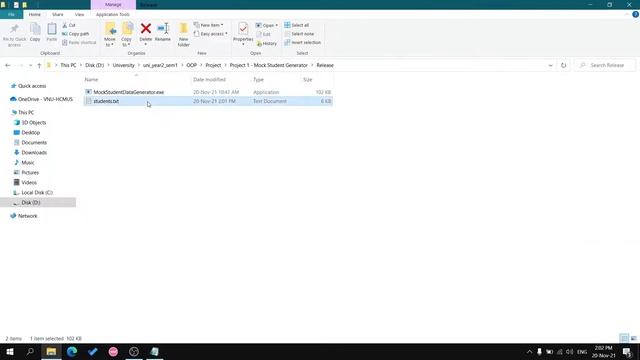Screen dimensions: 640x360
Task: Open Quick access in navigation pane
Action: pyautogui.click(x=32, y=86)
